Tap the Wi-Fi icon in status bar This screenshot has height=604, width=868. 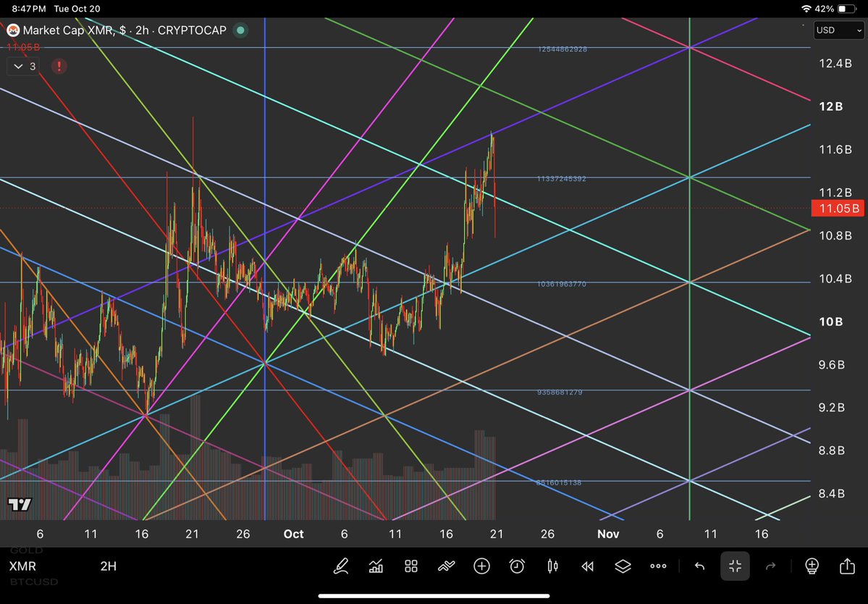tap(806, 9)
